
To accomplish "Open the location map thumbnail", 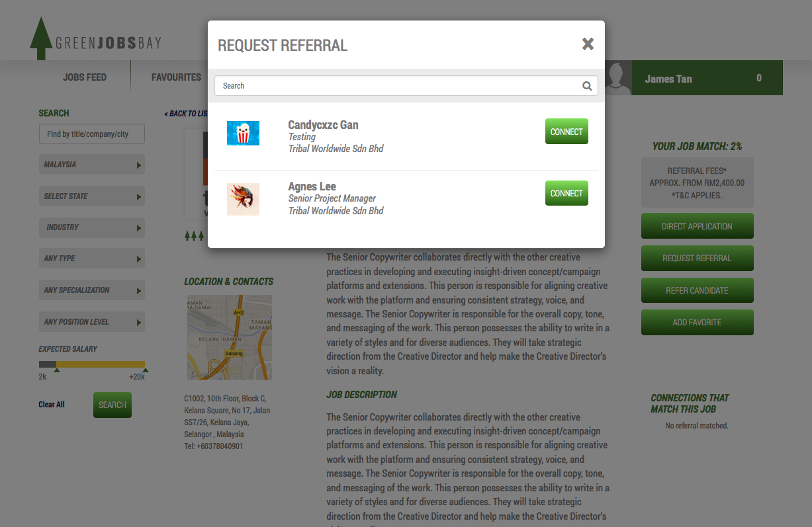I will 230,337.
